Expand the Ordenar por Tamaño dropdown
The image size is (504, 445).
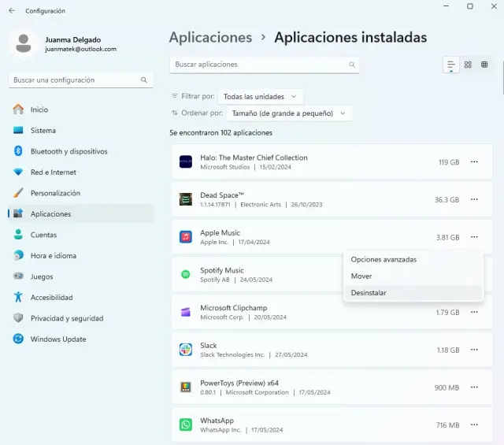[289, 113]
